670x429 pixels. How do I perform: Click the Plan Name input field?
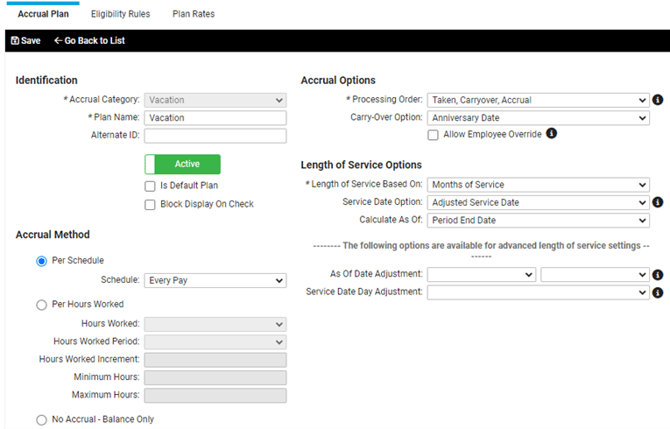215,118
